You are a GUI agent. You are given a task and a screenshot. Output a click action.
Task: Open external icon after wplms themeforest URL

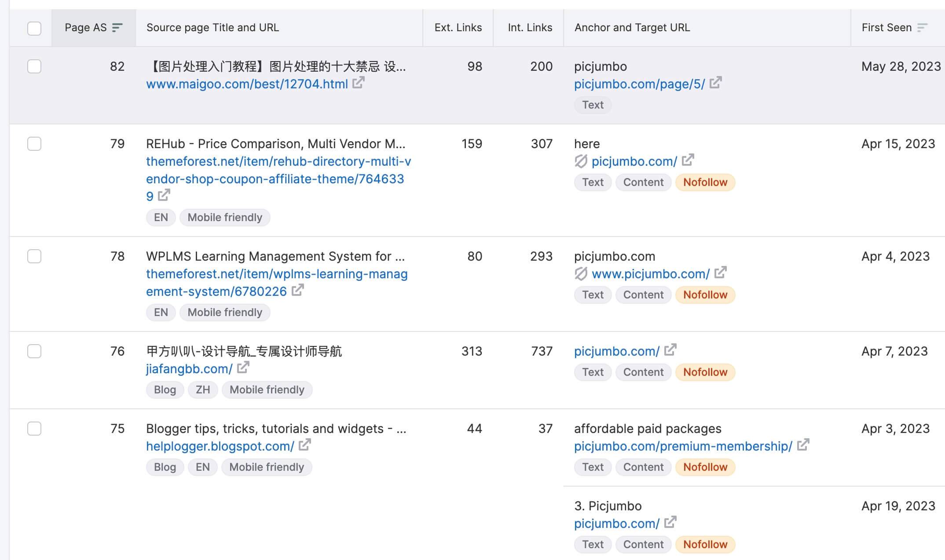tap(298, 290)
